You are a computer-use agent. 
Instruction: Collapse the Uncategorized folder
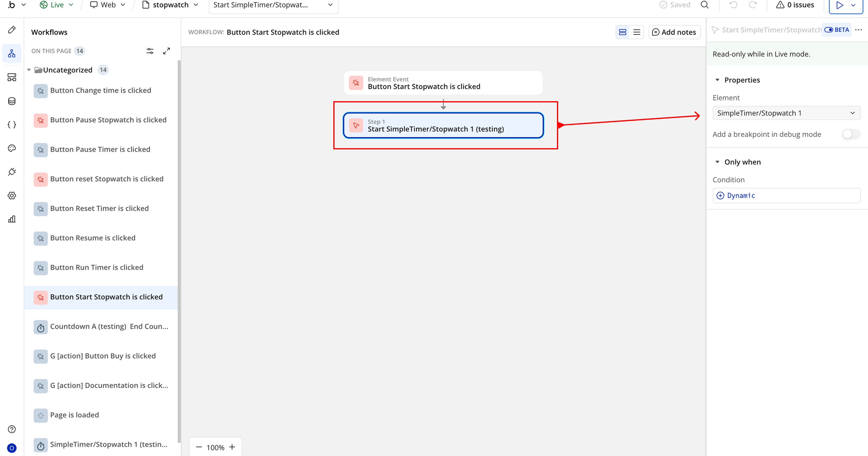coord(29,70)
